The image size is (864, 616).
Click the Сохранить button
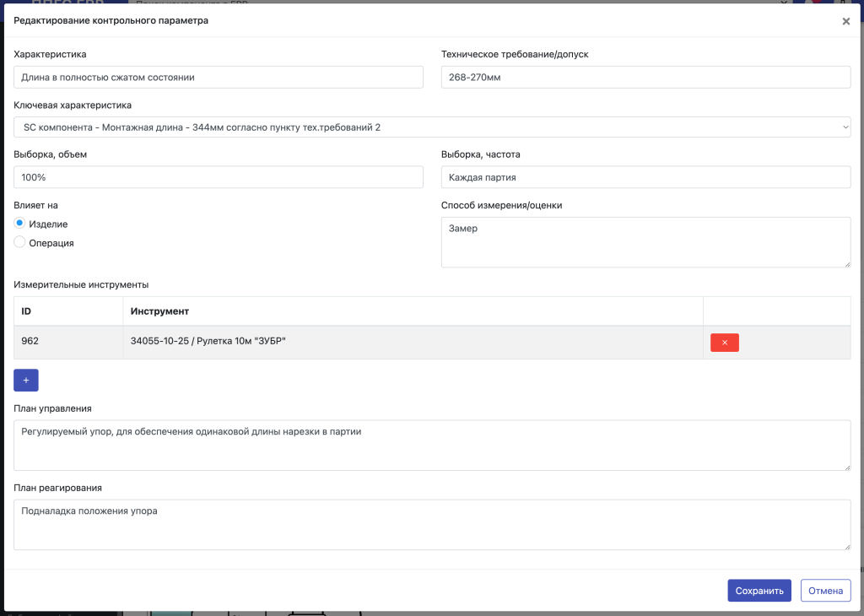point(759,591)
